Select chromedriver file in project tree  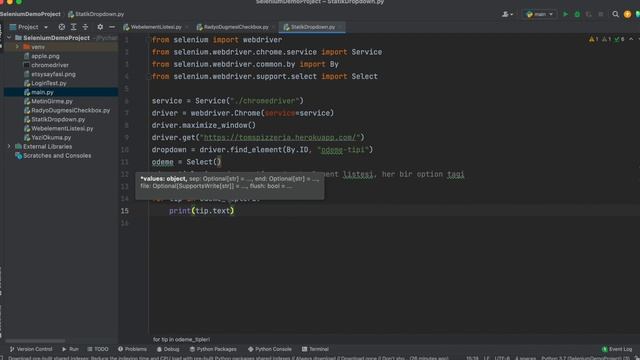point(50,65)
